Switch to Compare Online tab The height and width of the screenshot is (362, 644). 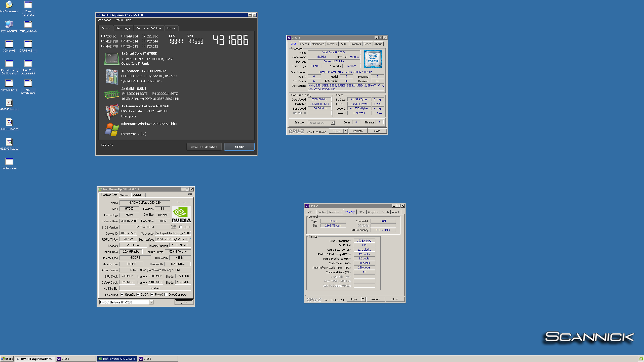(x=148, y=28)
